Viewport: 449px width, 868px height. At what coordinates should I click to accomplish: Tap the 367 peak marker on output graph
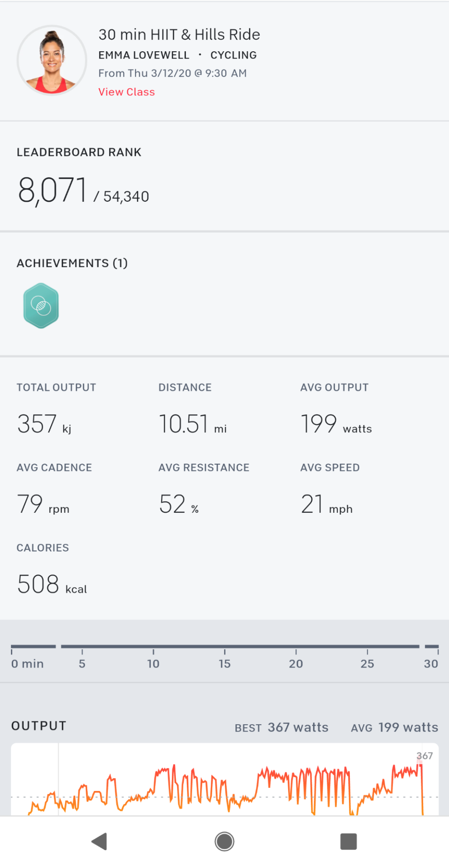pyautogui.click(x=424, y=756)
